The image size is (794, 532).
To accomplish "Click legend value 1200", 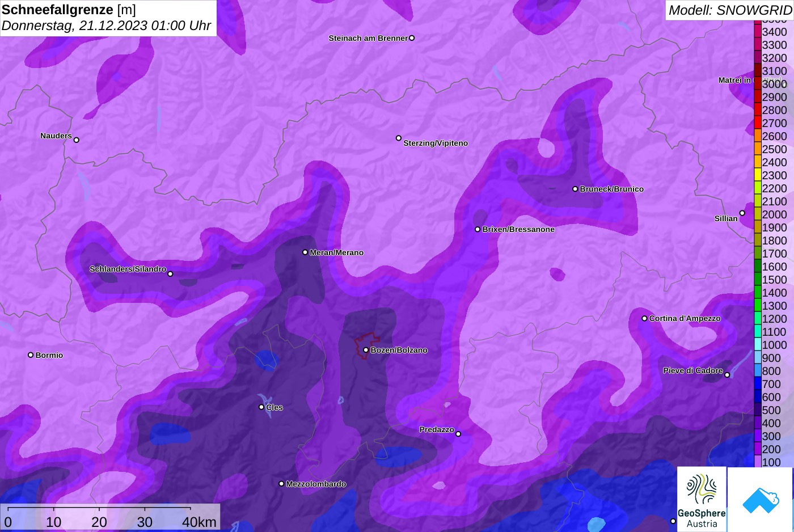I will tap(774, 319).
